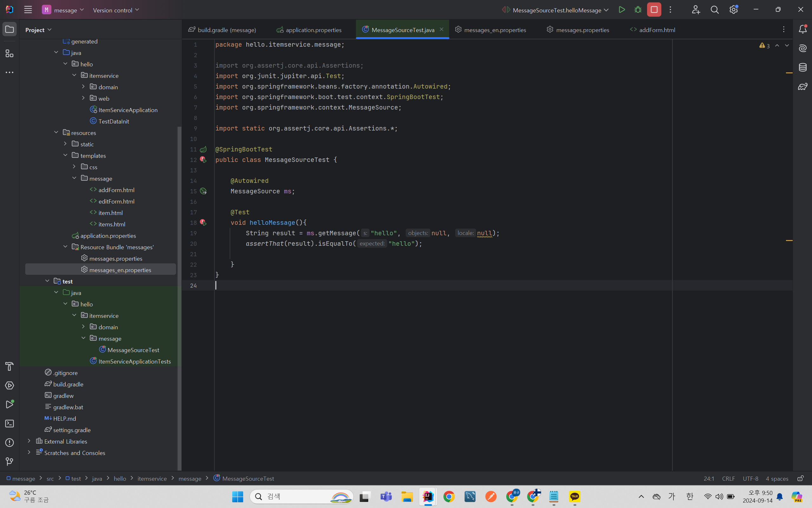This screenshot has width=812, height=508.
Task: Collapse Resource Bundle 'messages' node
Action: (x=65, y=247)
